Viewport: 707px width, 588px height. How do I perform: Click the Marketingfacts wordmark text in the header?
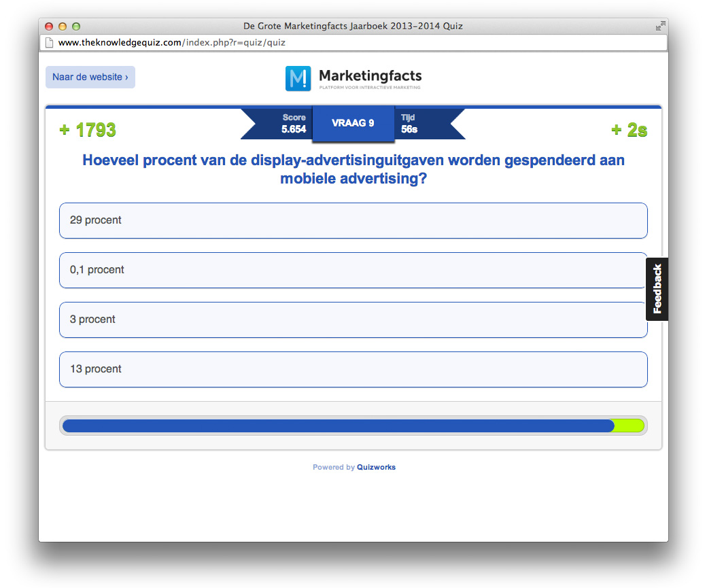click(370, 75)
